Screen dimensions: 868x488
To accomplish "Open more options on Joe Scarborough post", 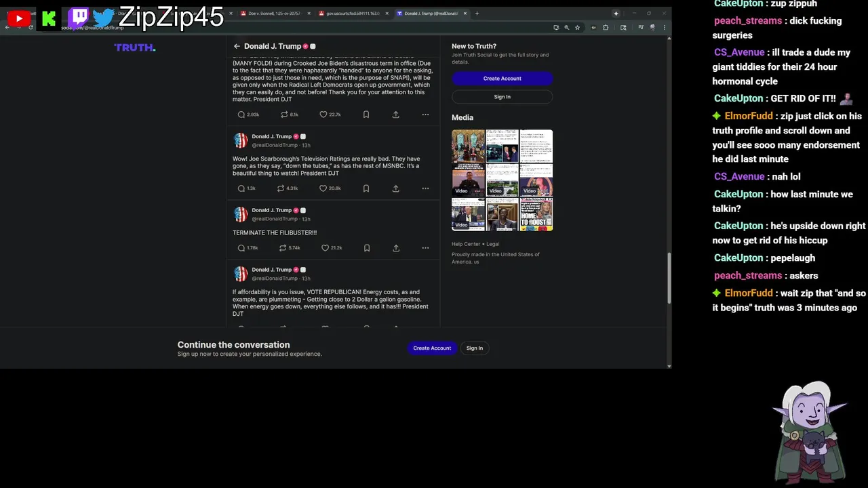I will click(425, 188).
